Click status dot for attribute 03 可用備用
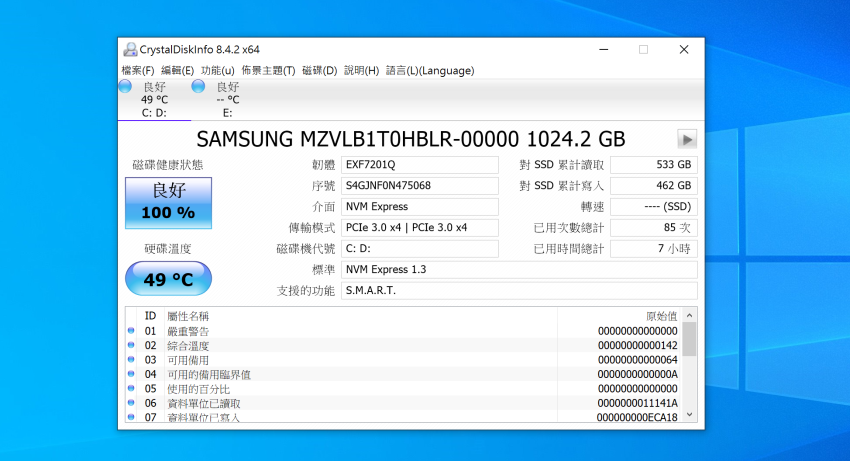 (131, 359)
